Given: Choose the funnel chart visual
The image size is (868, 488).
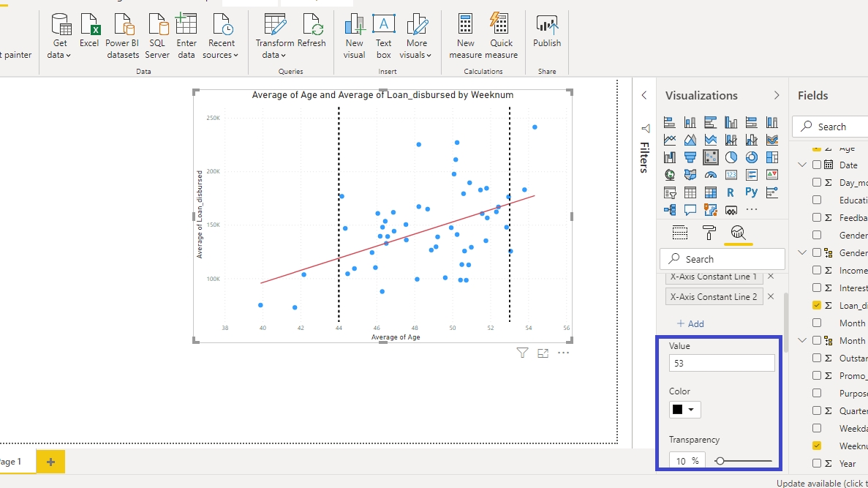Looking at the screenshot, I should pos(690,157).
